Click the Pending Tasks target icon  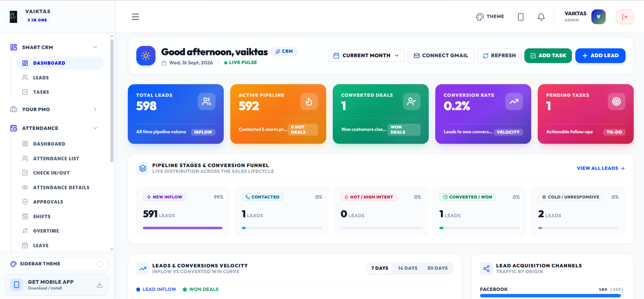coord(616,101)
